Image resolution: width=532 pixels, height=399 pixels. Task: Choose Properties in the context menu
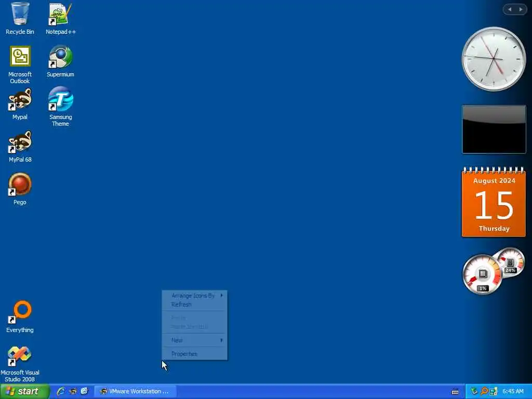pyautogui.click(x=195, y=354)
